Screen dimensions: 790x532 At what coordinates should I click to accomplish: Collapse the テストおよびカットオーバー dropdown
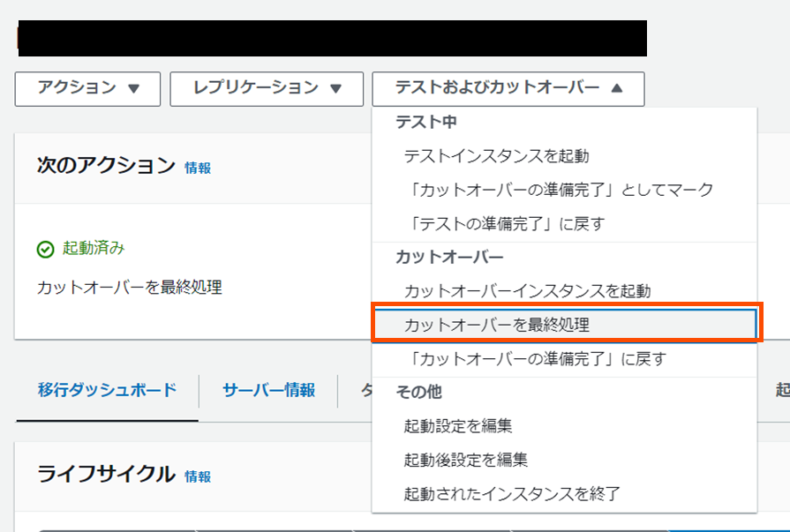pyautogui.click(x=508, y=88)
